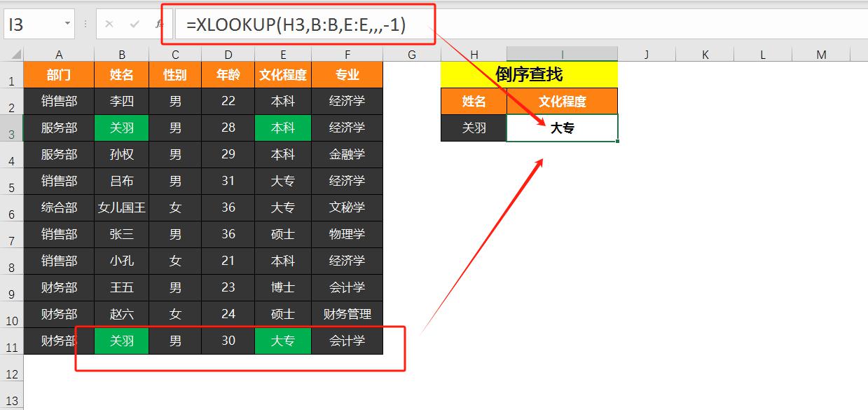The image size is (868, 410).
Task: Click header cell 性别
Action: point(175,75)
